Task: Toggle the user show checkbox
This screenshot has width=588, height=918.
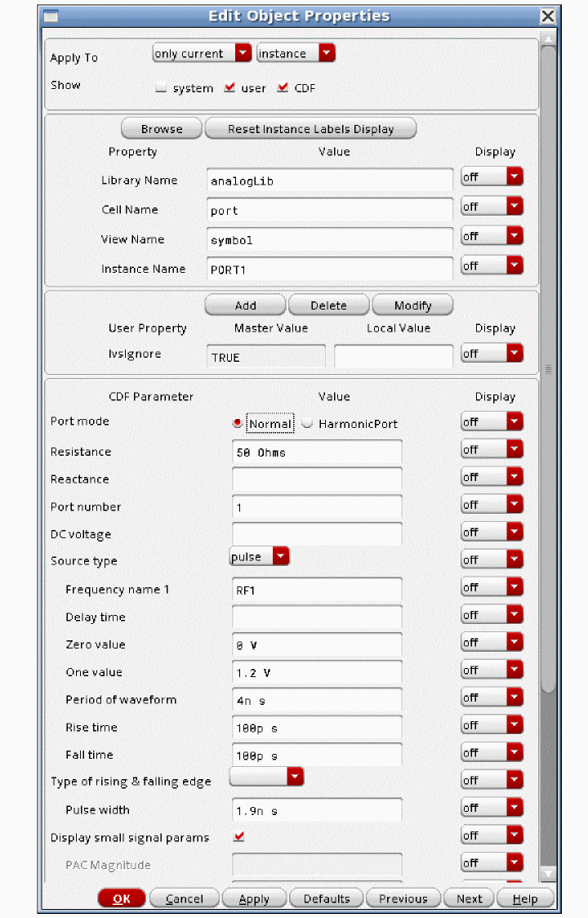Action: click(x=229, y=88)
